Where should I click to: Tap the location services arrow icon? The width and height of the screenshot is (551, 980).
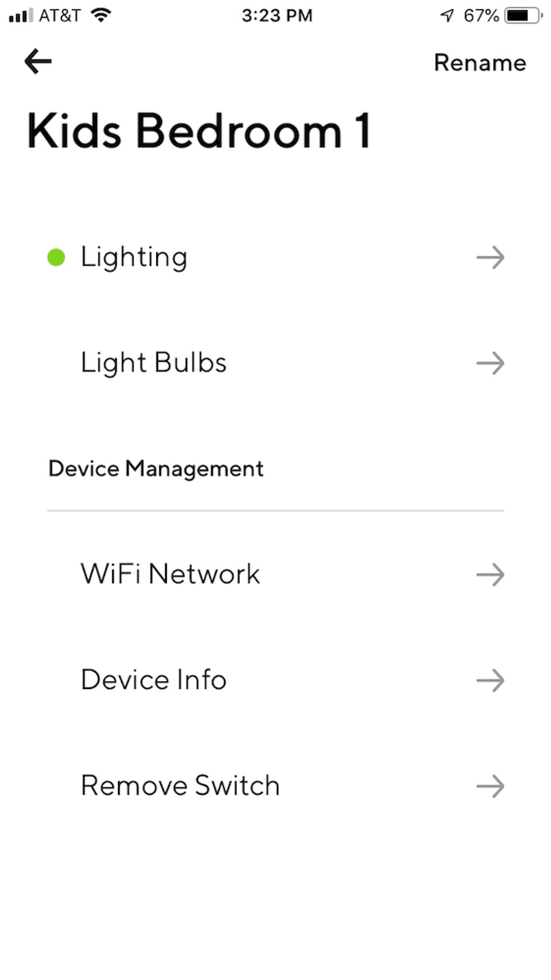pyautogui.click(x=447, y=15)
